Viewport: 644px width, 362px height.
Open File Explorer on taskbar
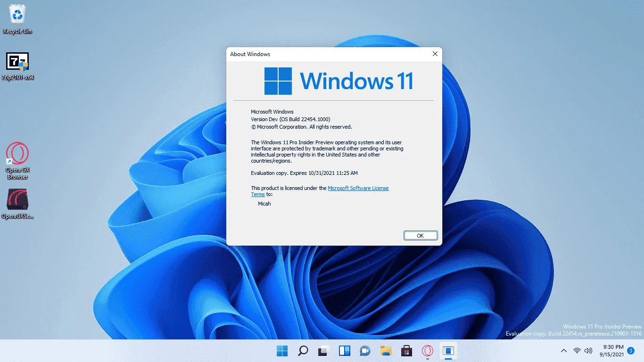pos(386,351)
